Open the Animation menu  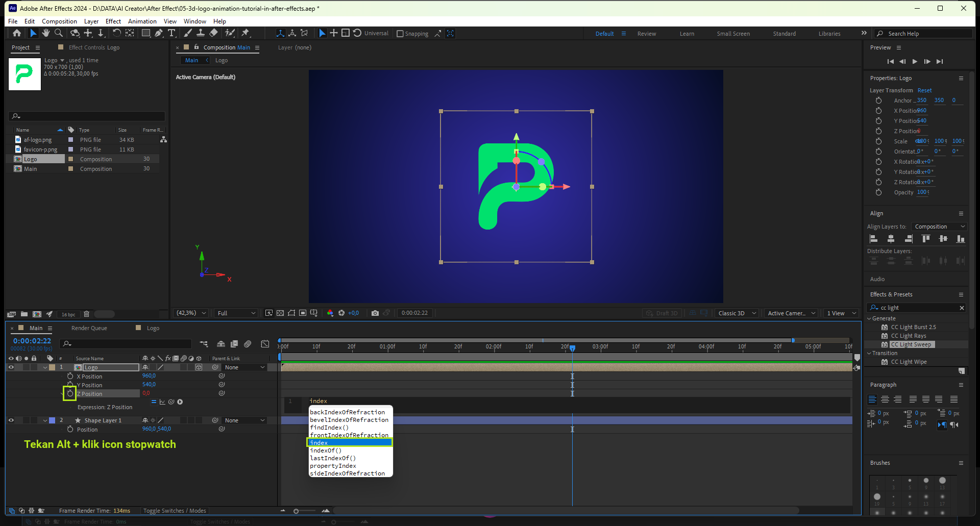[x=142, y=21]
